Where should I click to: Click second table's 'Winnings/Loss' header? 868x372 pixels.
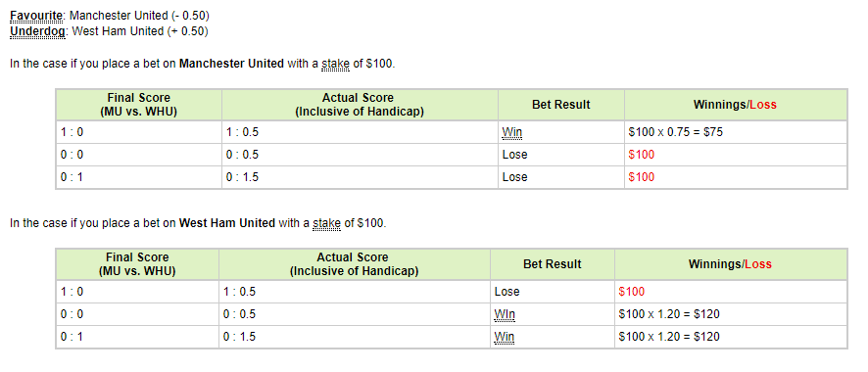tap(730, 264)
